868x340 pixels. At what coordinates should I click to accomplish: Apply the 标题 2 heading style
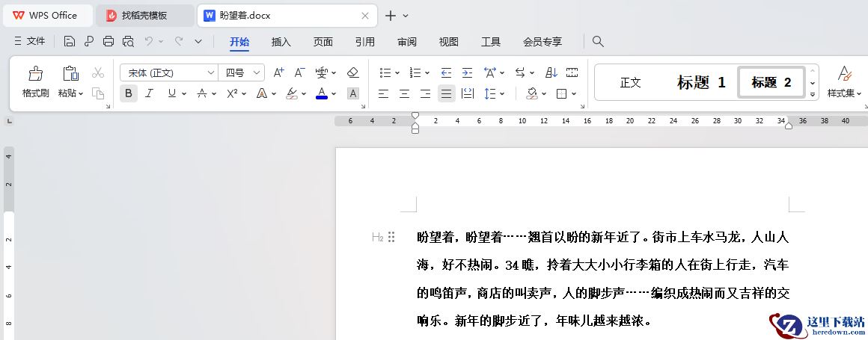(x=771, y=83)
